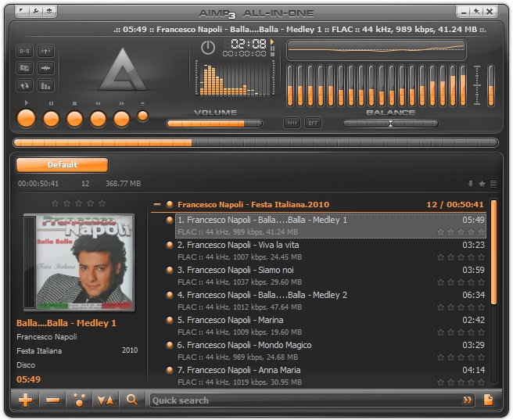Open the playlist file menu icon

pyautogui.click(x=488, y=400)
